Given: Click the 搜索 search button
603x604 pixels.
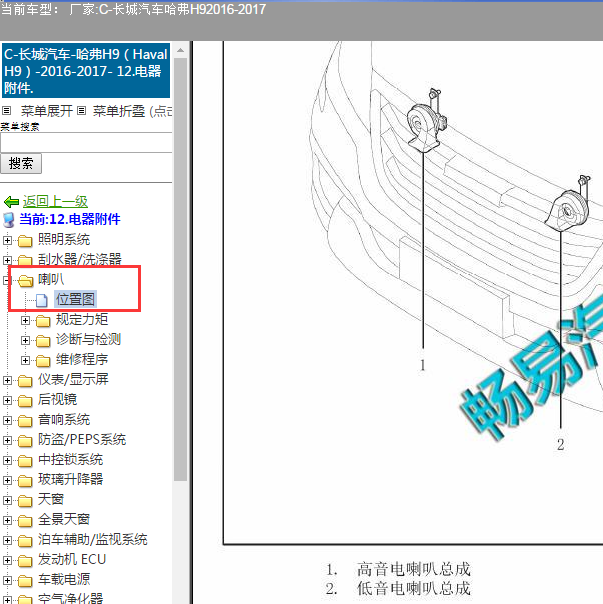Looking at the screenshot, I should [21, 164].
